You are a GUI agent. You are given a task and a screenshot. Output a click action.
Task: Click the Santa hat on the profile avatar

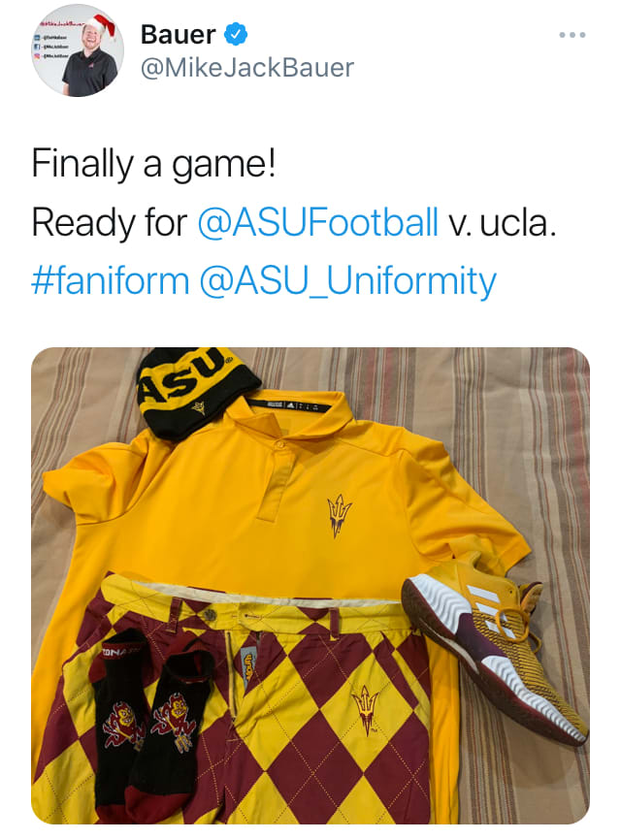[x=102, y=25]
